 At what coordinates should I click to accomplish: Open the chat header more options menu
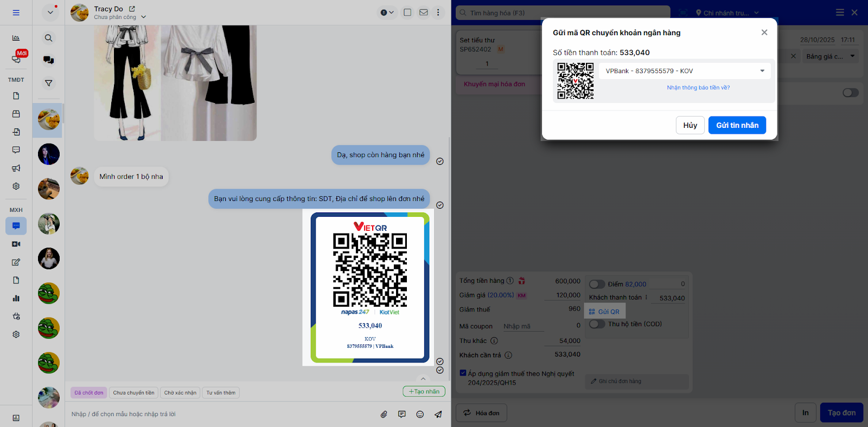pyautogui.click(x=438, y=12)
